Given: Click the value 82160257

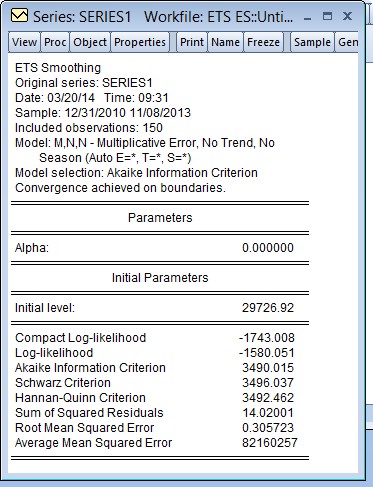Looking at the screenshot, I should [x=270, y=443].
